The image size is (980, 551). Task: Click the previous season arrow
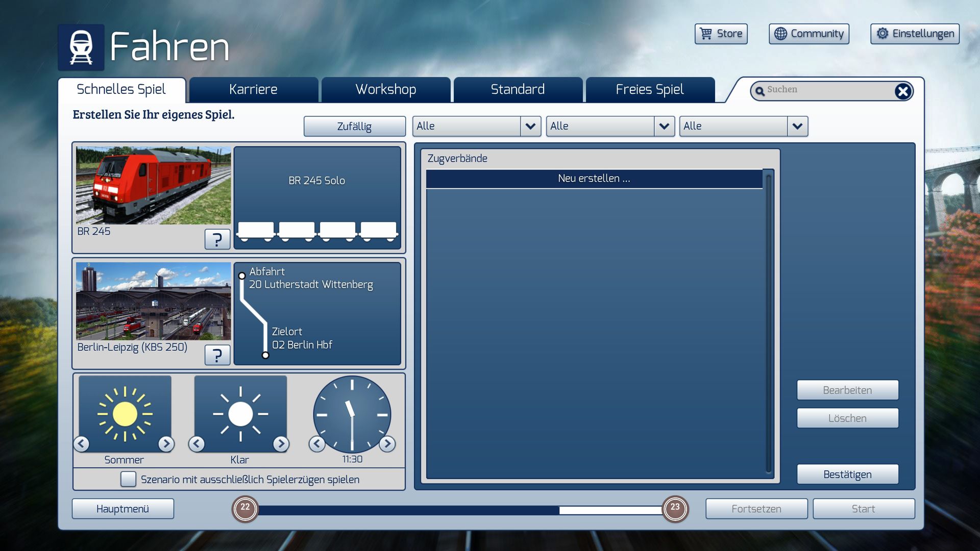82,444
